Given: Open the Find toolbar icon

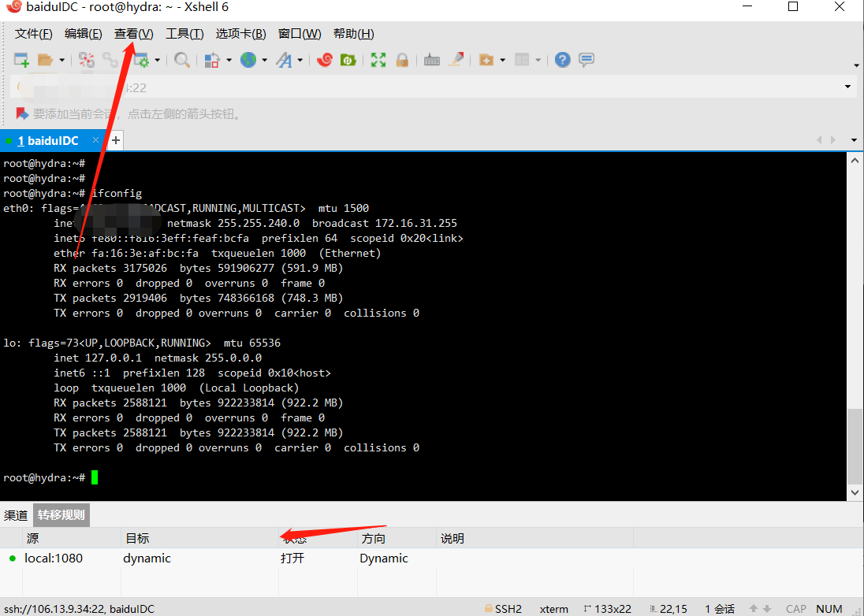Looking at the screenshot, I should tap(182, 60).
